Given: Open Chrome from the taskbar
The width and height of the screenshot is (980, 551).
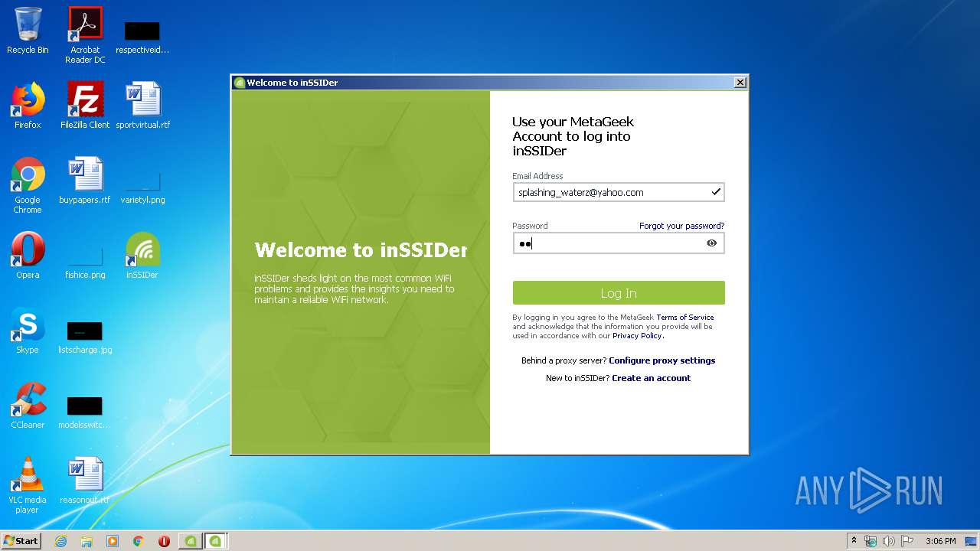Looking at the screenshot, I should (x=139, y=541).
